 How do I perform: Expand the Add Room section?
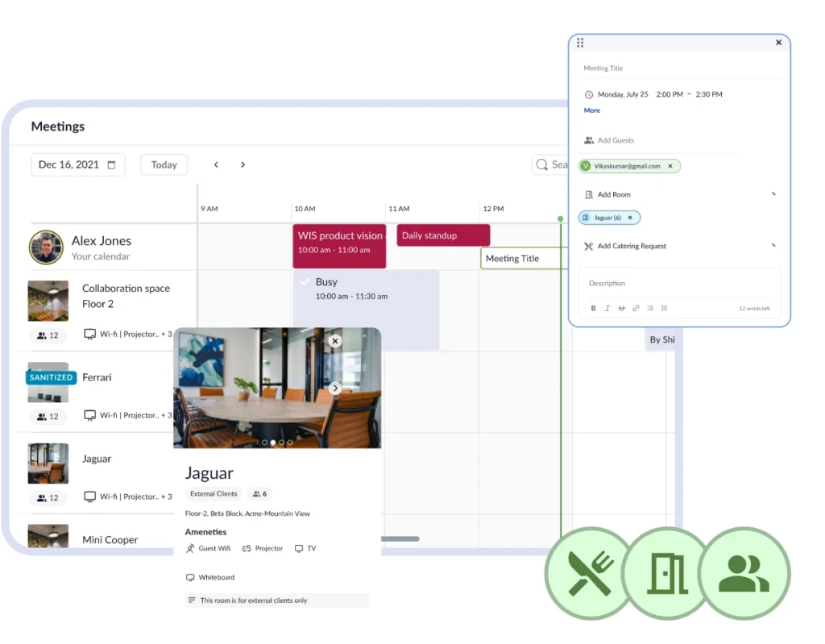773,194
